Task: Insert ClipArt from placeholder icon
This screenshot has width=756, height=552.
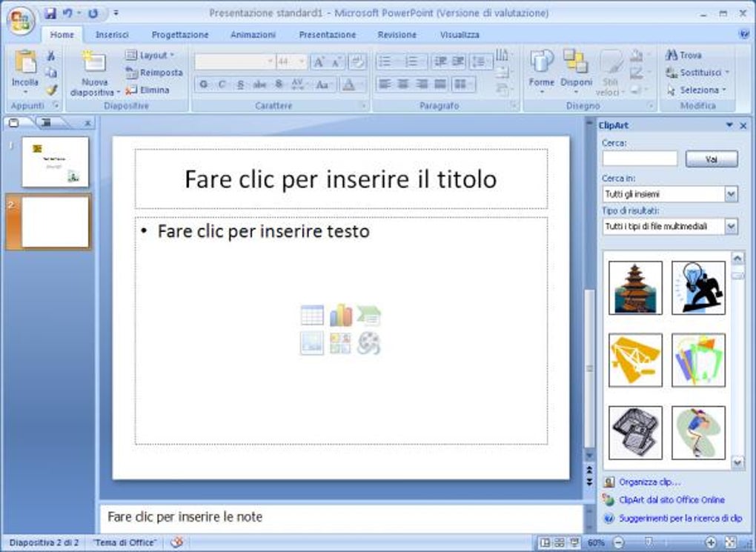Action: [x=341, y=343]
